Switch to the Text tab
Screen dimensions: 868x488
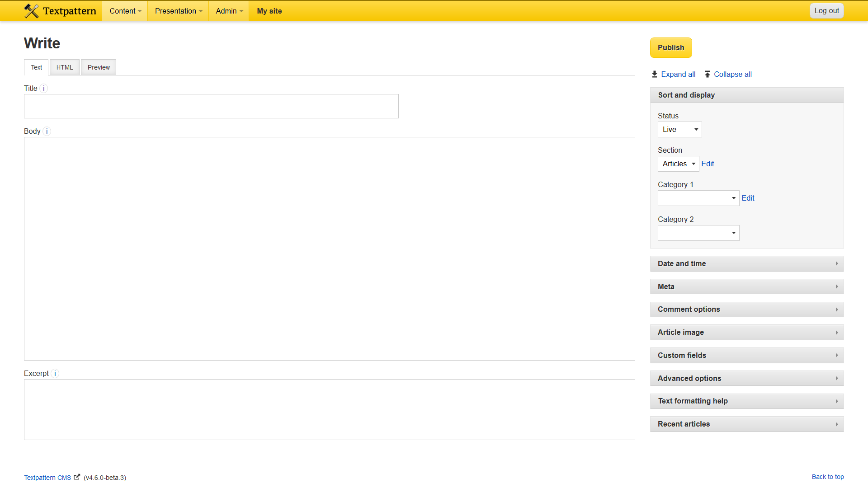pos(36,67)
